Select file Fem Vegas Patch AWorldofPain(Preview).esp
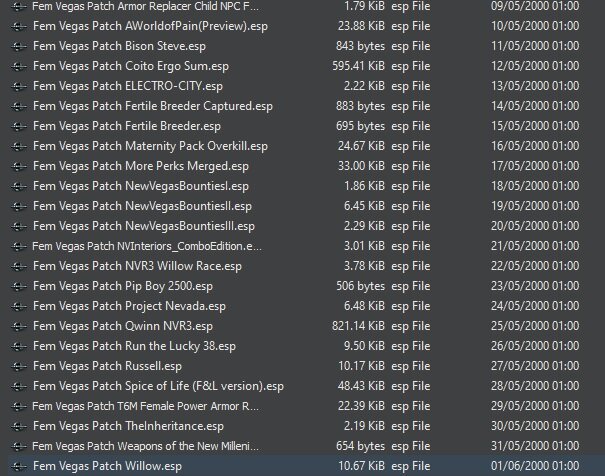The image size is (605, 476). pos(150,26)
